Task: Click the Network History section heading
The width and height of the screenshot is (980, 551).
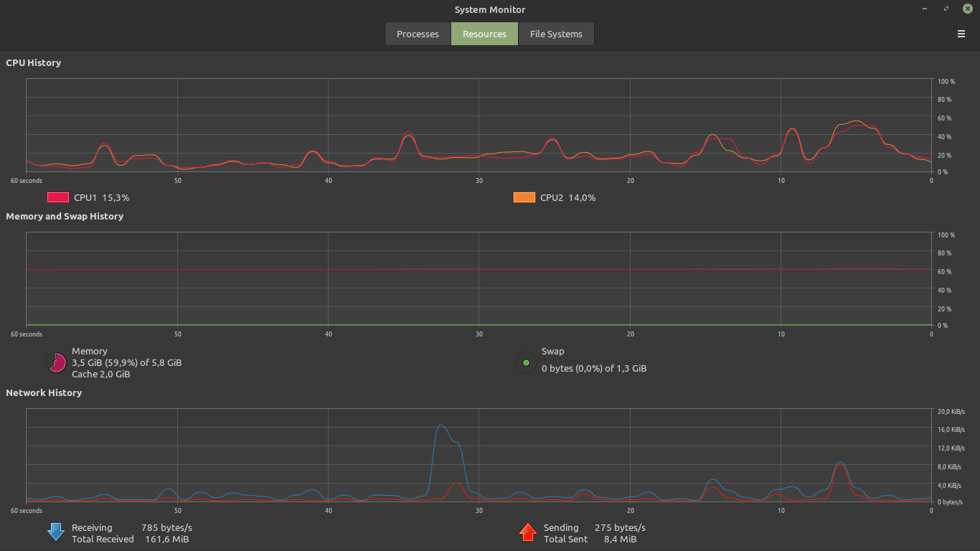Action: pos(44,393)
